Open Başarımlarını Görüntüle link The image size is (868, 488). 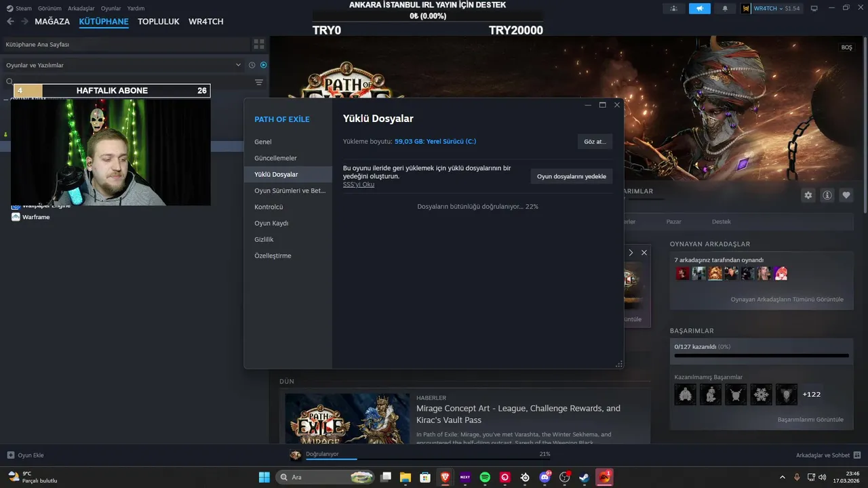tap(810, 420)
